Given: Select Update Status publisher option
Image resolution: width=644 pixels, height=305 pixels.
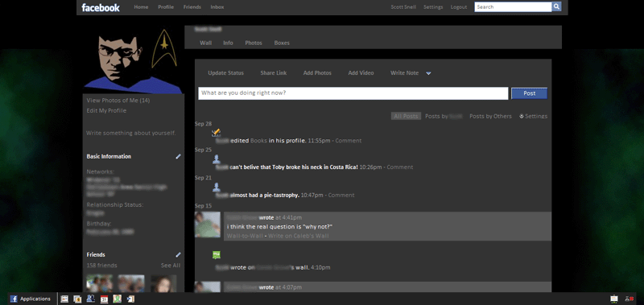Looking at the screenshot, I should tap(226, 72).
